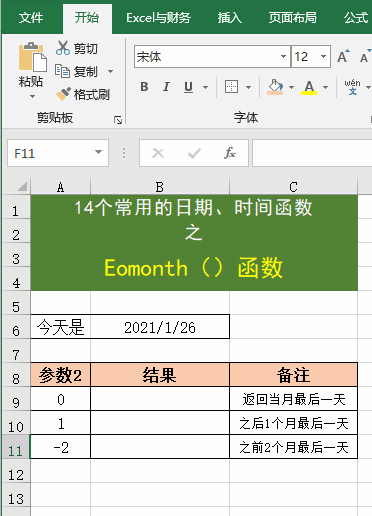Screen dimensions: 372x516
Task: Select empty result cell B9
Action: (x=160, y=399)
